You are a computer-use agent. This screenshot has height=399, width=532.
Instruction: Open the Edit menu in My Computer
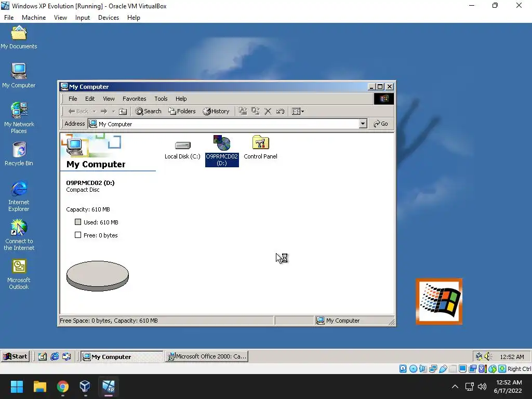click(x=90, y=99)
